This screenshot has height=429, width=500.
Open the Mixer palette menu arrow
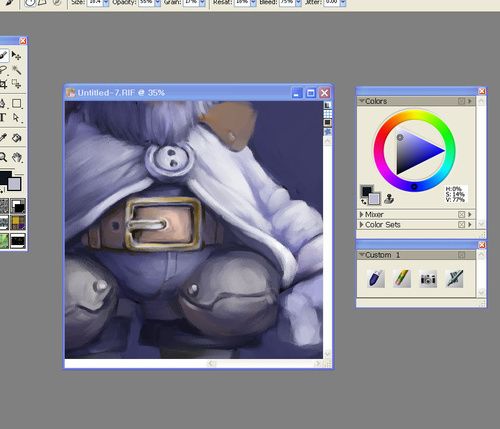pyautogui.click(x=470, y=214)
